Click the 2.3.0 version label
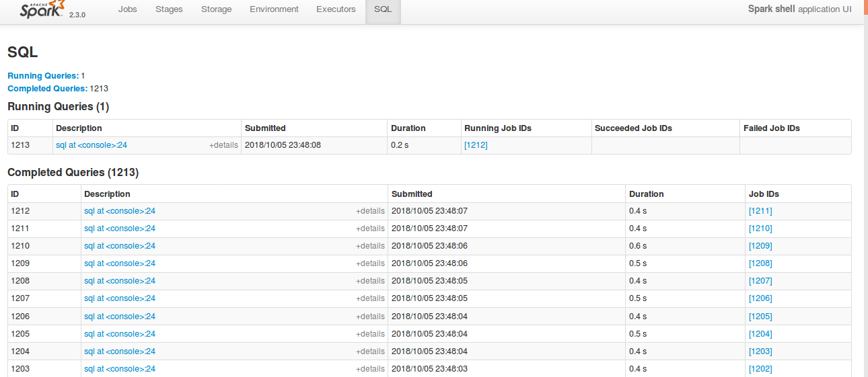This screenshot has height=377, width=868. tap(77, 14)
